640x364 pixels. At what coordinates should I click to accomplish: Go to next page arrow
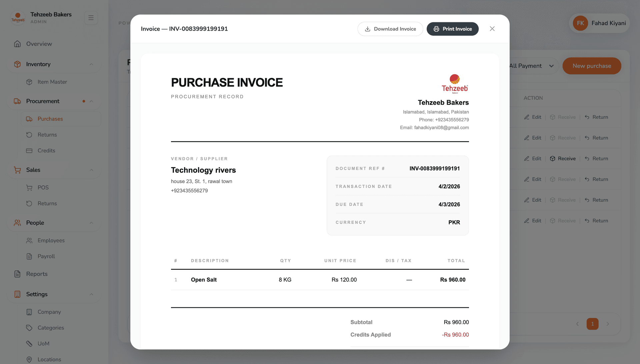(608, 324)
